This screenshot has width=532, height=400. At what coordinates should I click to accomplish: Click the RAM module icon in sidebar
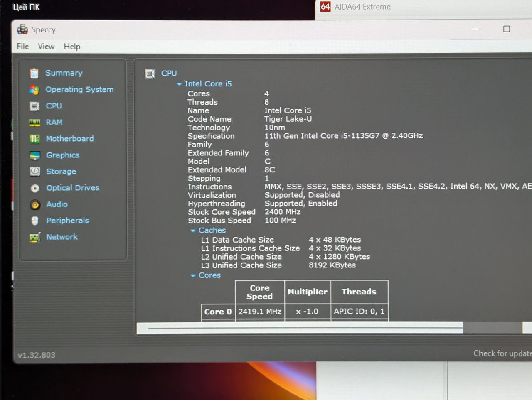tap(34, 123)
